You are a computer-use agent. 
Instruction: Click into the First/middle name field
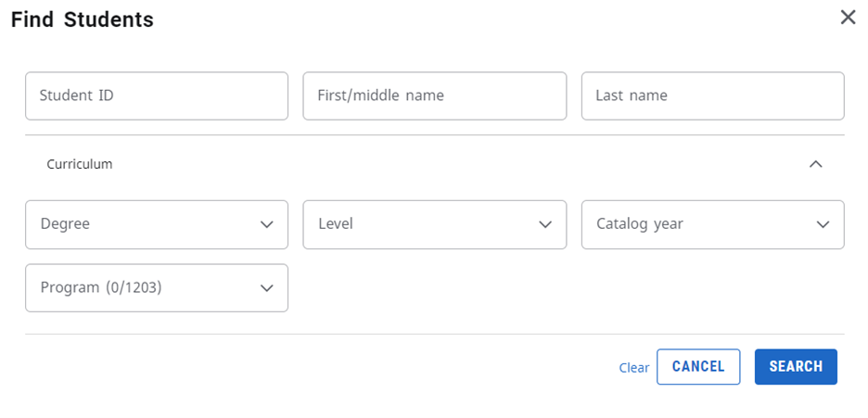coord(434,95)
